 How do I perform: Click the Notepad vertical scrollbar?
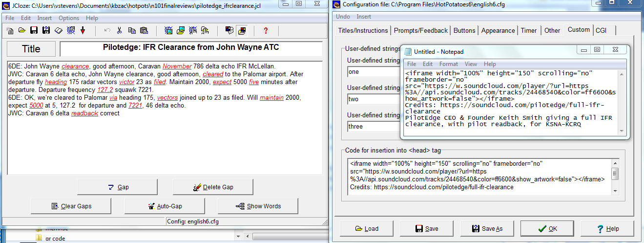[622, 102]
